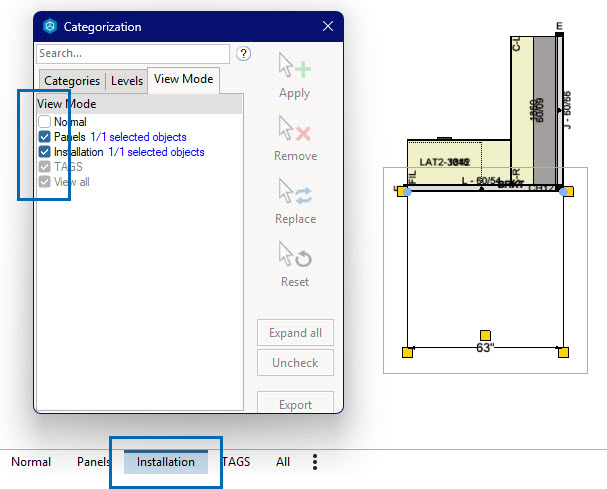607x489 pixels.
Task: Uncheck the Panels view mode checkbox
Action: tap(45, 137)
